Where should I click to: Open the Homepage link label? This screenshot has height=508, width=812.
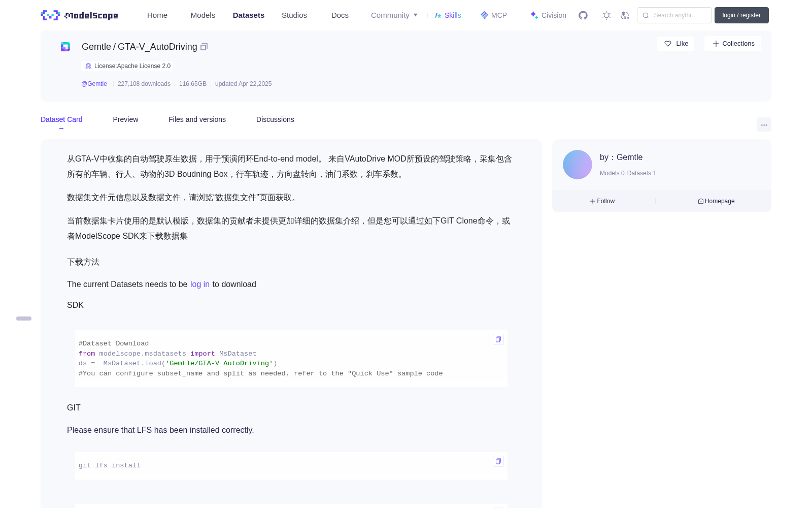[x=720, y=201]
